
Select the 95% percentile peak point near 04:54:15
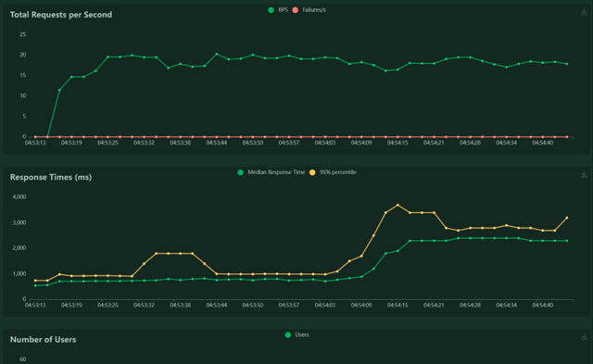397,205
